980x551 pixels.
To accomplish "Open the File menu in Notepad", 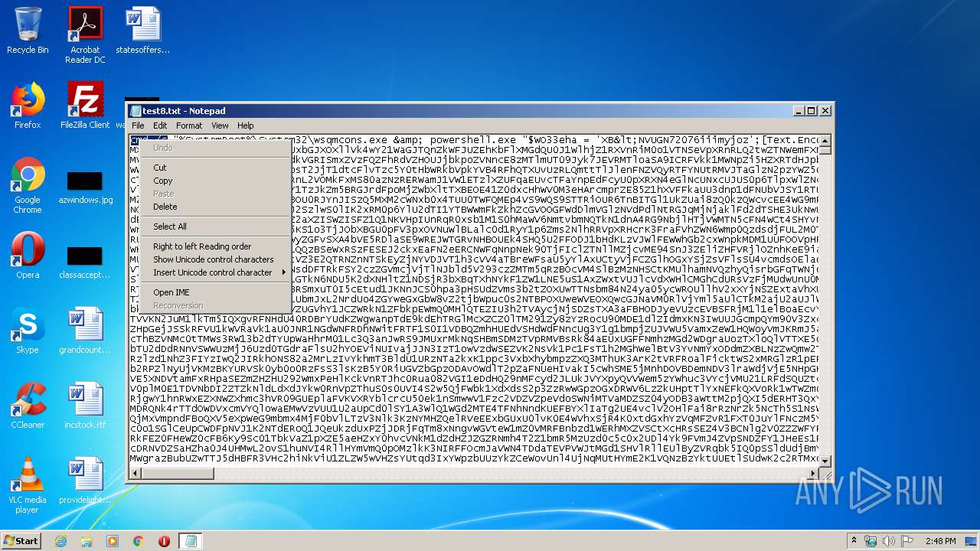I will pyautogui.click(x=138, y=126).
